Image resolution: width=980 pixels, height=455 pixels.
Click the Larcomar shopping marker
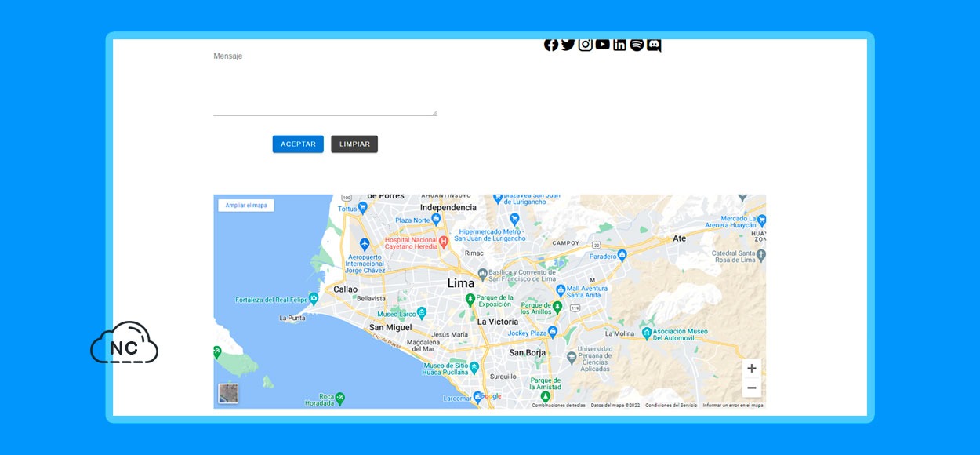477,397
